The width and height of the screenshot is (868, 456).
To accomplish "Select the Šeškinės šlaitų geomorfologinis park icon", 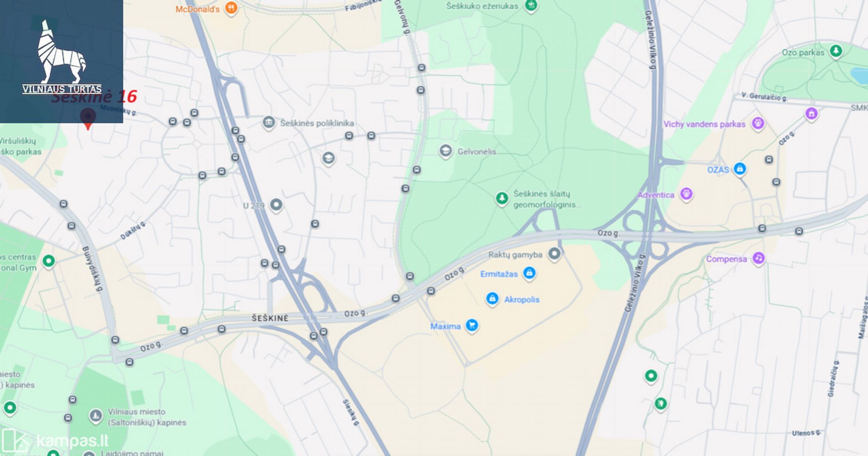I will 502,199.
